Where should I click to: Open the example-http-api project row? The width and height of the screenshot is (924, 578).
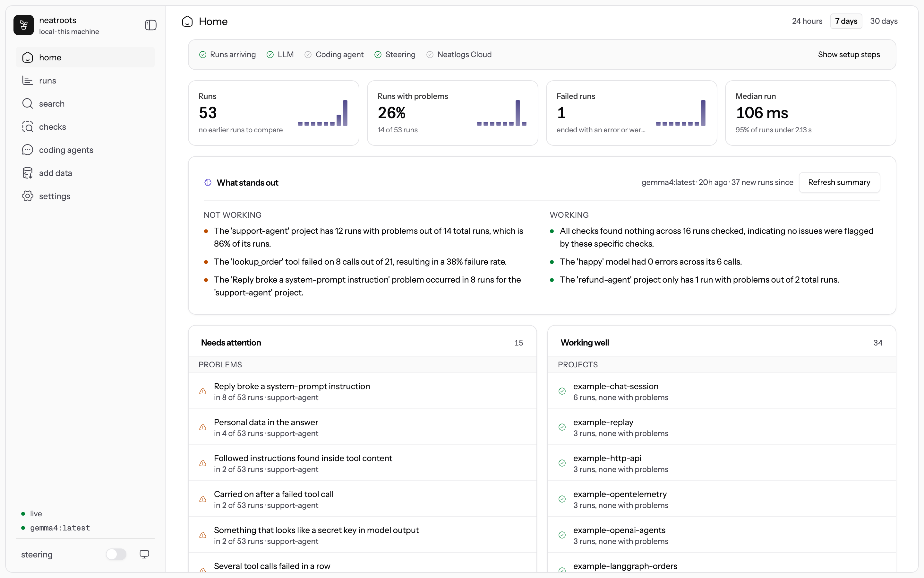(x=722, y=463)
